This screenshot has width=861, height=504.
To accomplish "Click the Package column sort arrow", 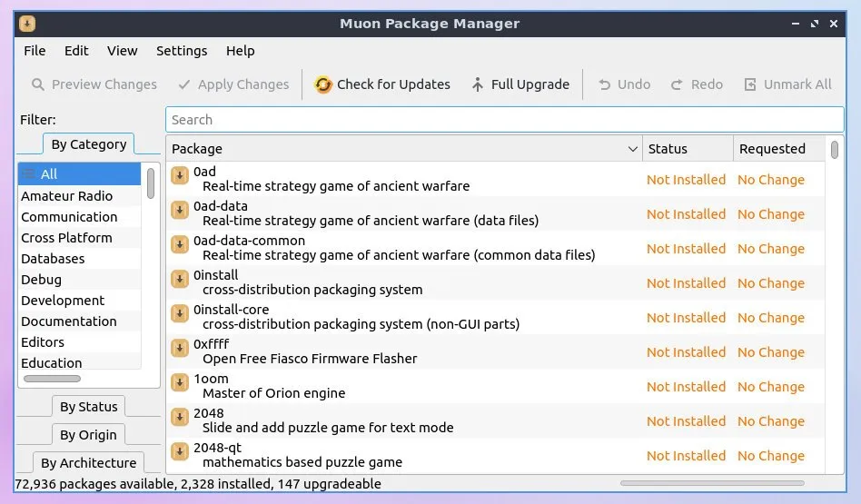I will [x=633, y=149].
